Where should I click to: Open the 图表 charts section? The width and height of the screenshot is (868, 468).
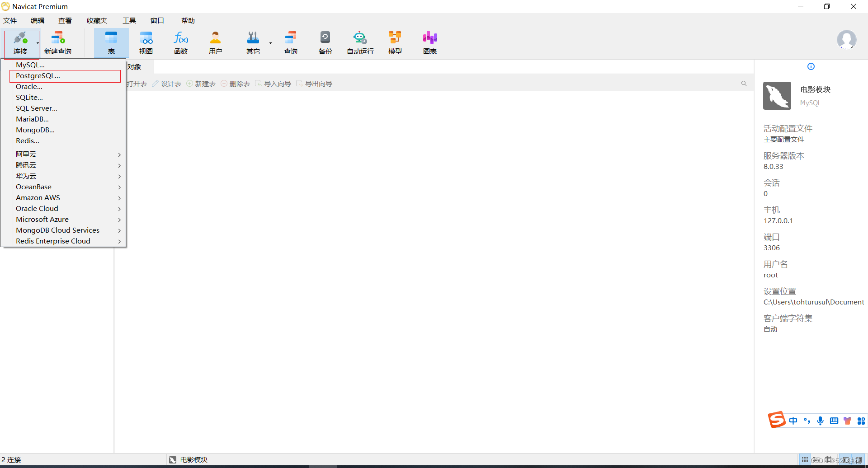pyautogui.click(x=430, y=43)
